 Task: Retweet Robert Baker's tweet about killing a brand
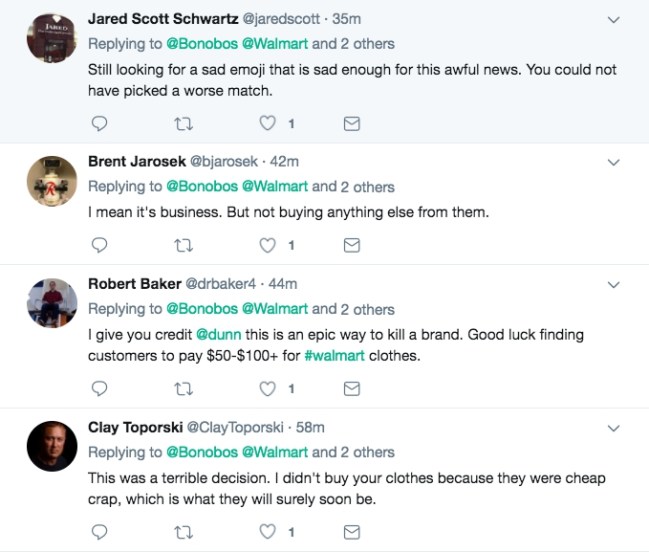click(x=182, y=388)
